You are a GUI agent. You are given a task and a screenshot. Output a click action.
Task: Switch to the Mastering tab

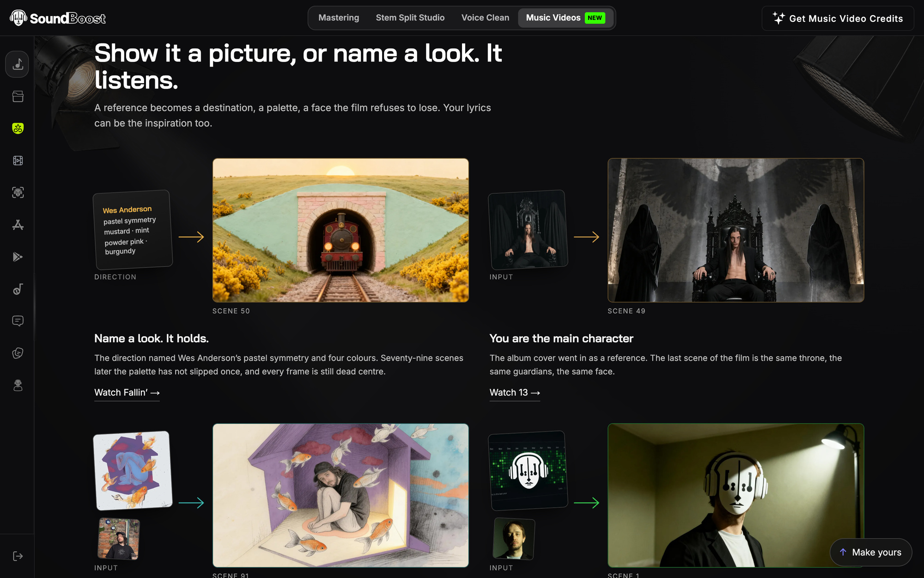(339, 18)
